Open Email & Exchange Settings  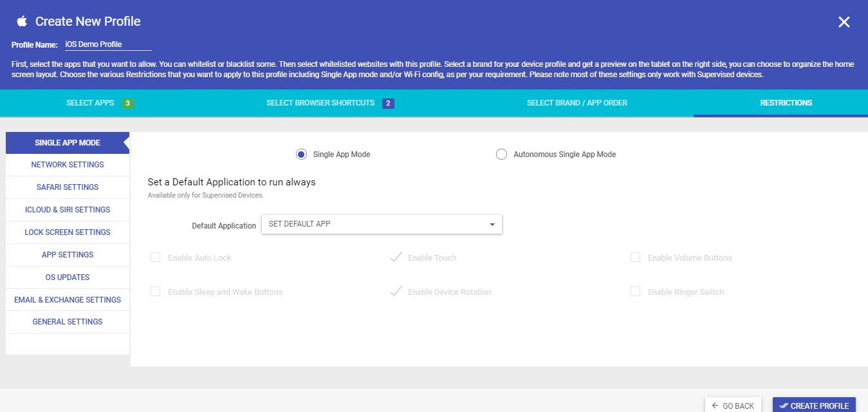click(68, 300)
